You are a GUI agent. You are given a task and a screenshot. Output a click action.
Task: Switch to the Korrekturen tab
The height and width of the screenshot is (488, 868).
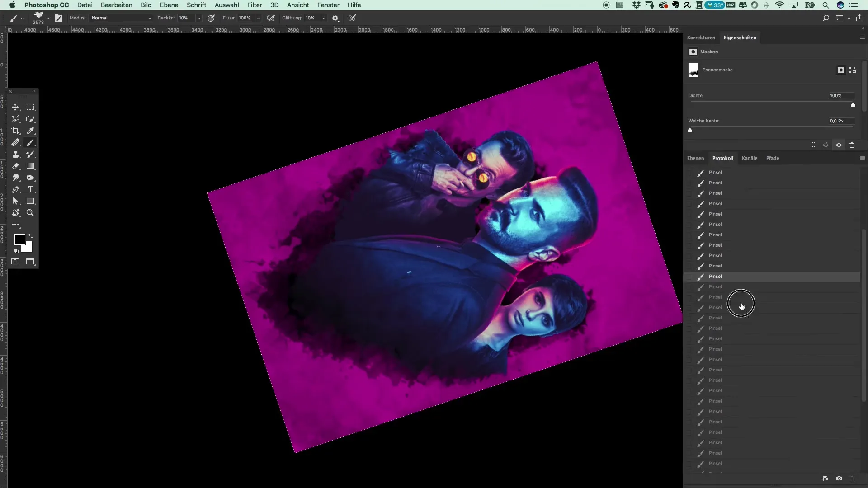tap(701, 38)
